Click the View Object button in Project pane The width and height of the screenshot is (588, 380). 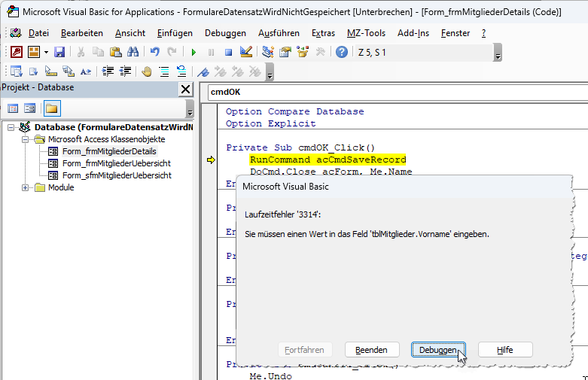30,108
